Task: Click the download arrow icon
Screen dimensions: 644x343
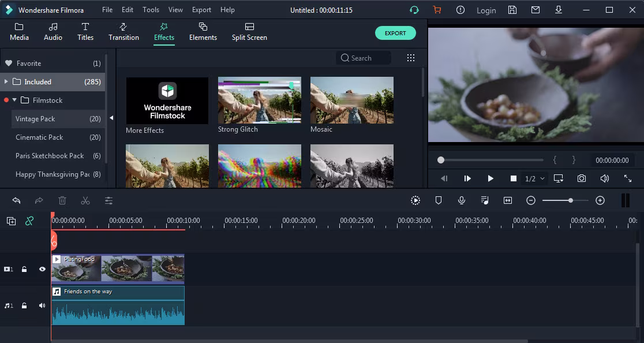Action: (559, 10)
